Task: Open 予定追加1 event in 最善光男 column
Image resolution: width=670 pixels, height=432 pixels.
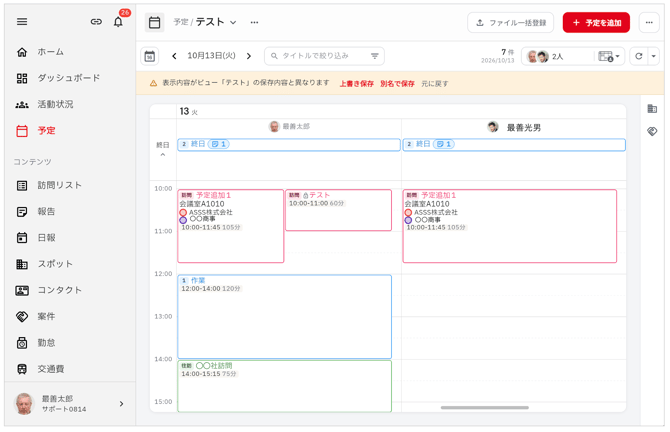Action: [510, 226]
